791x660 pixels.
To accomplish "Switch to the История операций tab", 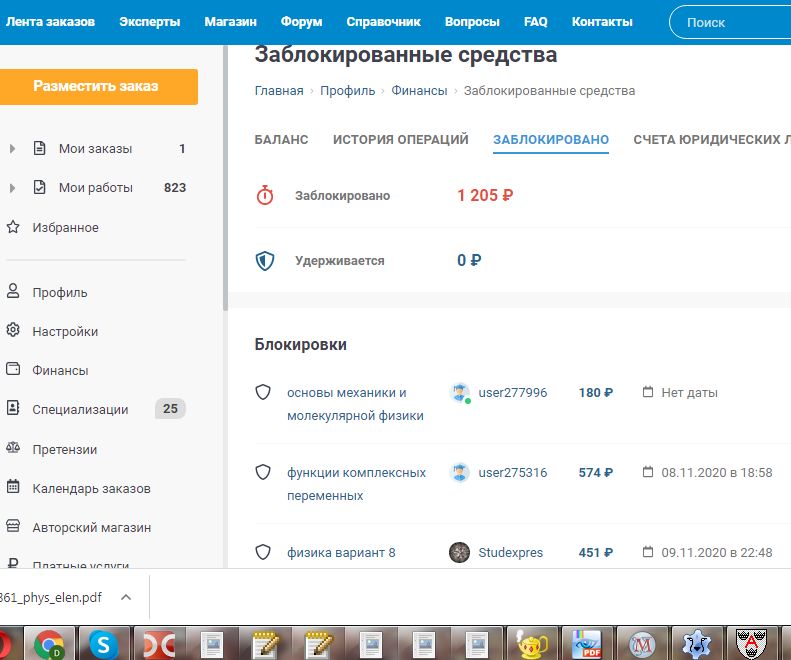I will (x=400, y=140).
